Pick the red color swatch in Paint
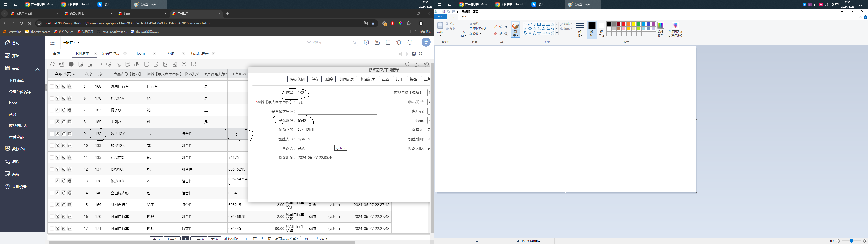 click(x=623, y=24)
